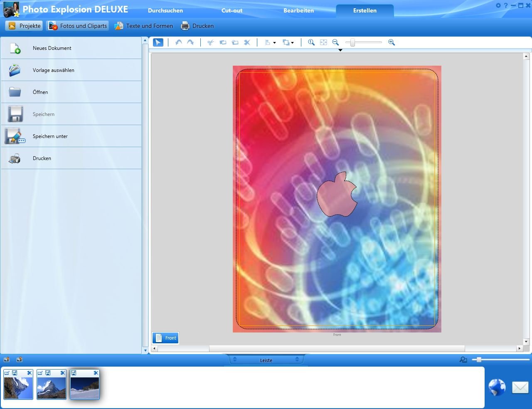Click canvas vertical scrollbar up arrow
This screenshot has height=409, width=532.
click(x=526, y=56)
